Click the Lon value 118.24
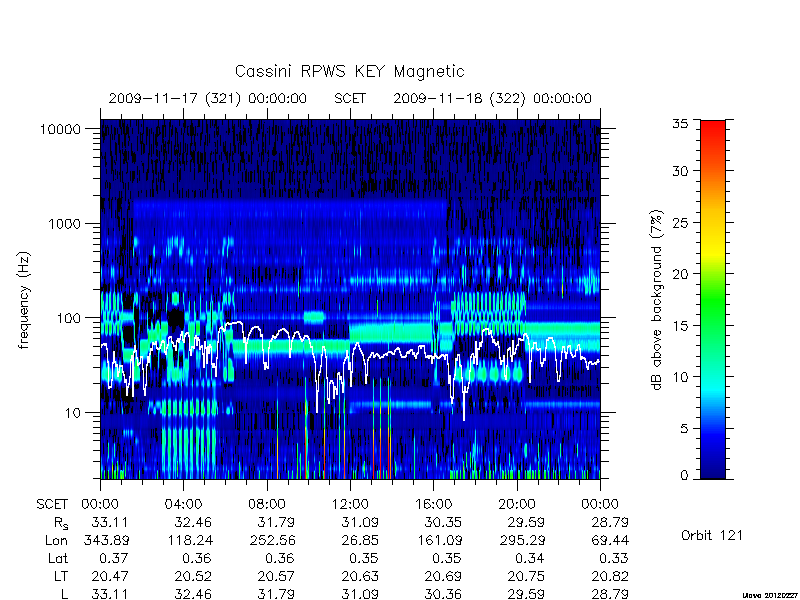This screenshot has width=800, height=600. pos(189,540)
